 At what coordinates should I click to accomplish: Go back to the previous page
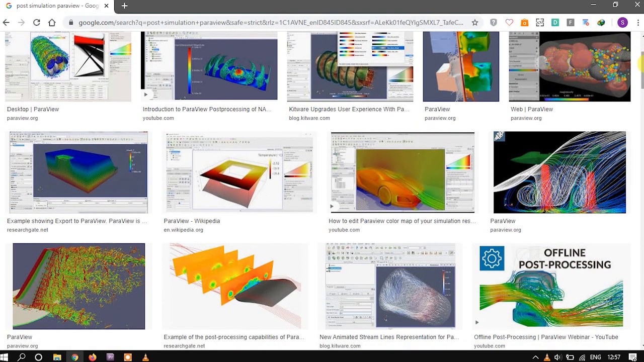click(6, 22)
